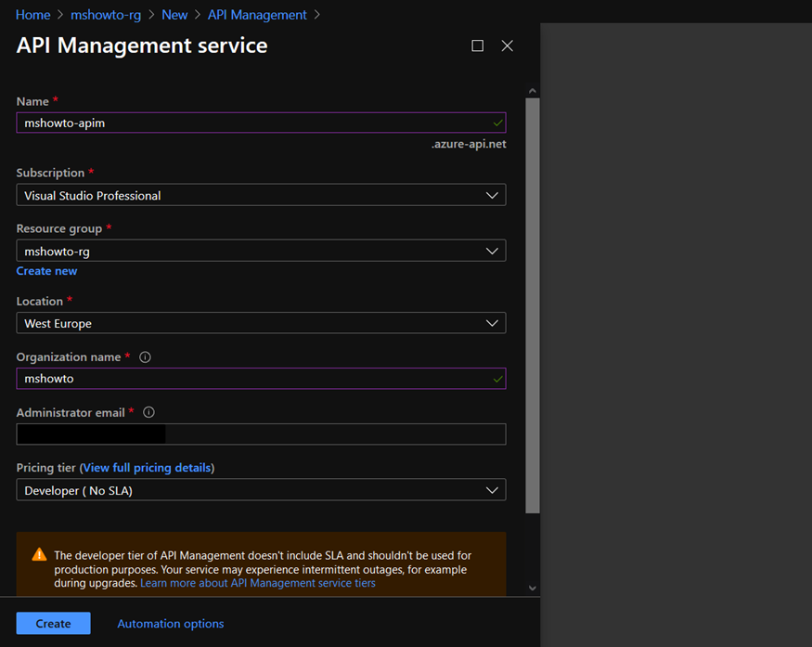This screenshot has height=647, width=812.
Task: Maximize the API Management service blade
Action: click(x=477, y=45)
